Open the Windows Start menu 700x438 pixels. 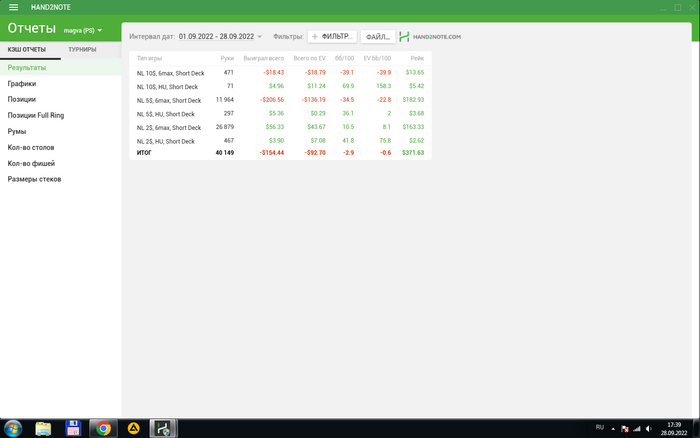coord(12,429)
